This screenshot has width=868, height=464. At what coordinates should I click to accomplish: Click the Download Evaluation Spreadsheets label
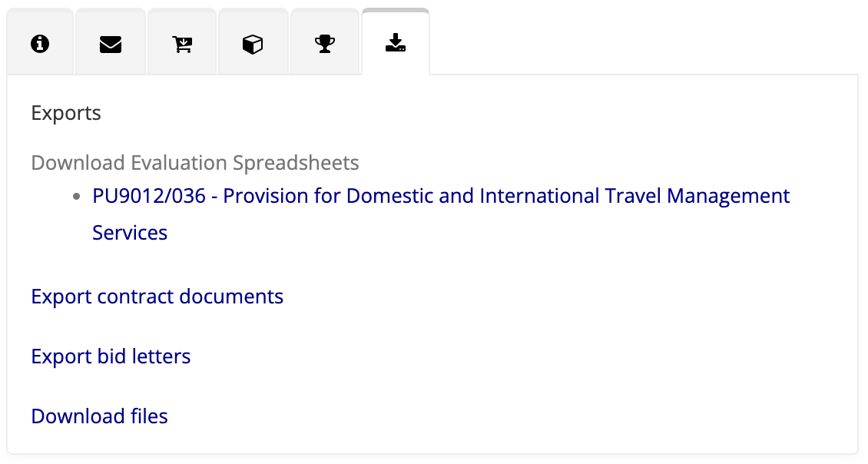click(195, 163)
